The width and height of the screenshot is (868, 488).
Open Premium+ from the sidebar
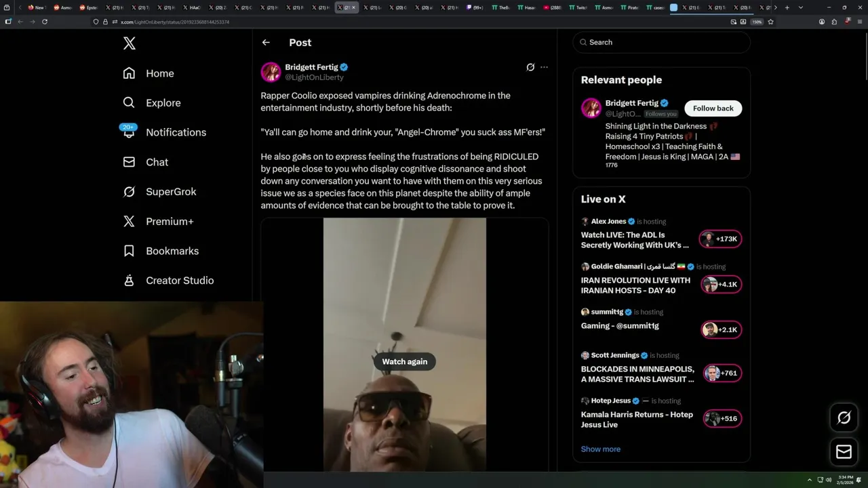click(158, 221)
